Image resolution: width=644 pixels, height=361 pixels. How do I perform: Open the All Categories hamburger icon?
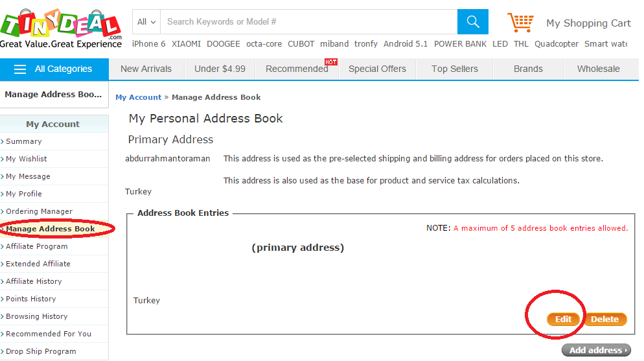coord(19,69)
